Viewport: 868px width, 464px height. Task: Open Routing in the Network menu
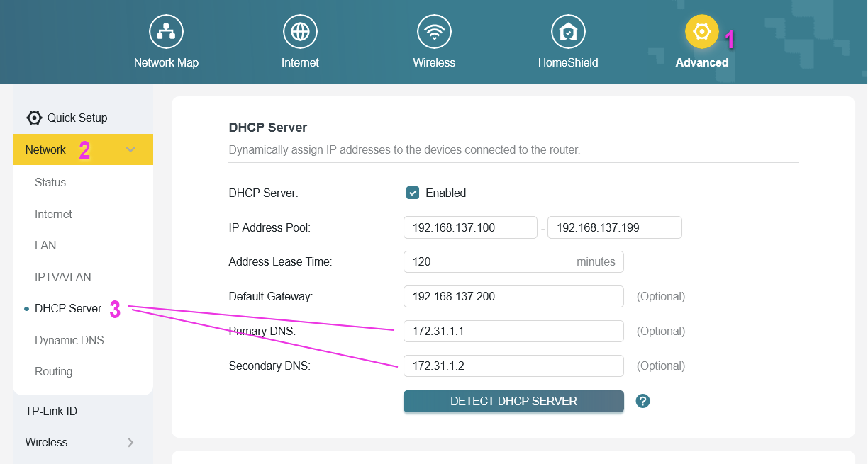[x=54, y=371]
